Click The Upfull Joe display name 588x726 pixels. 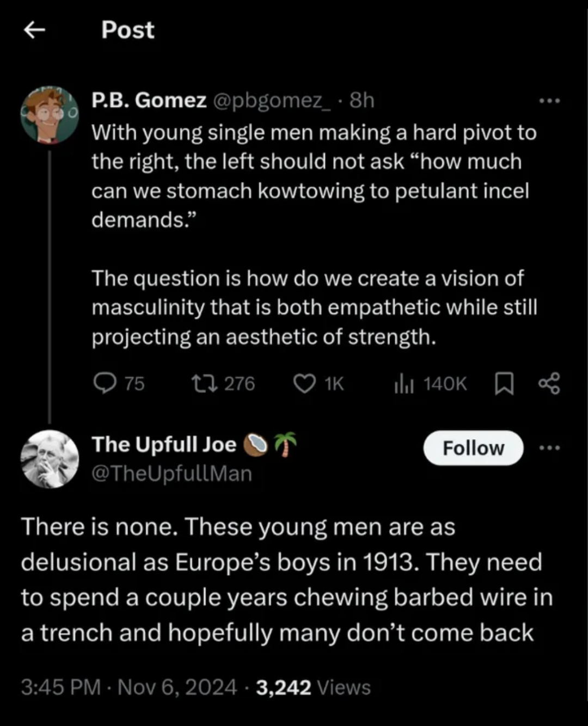[164, 444]
